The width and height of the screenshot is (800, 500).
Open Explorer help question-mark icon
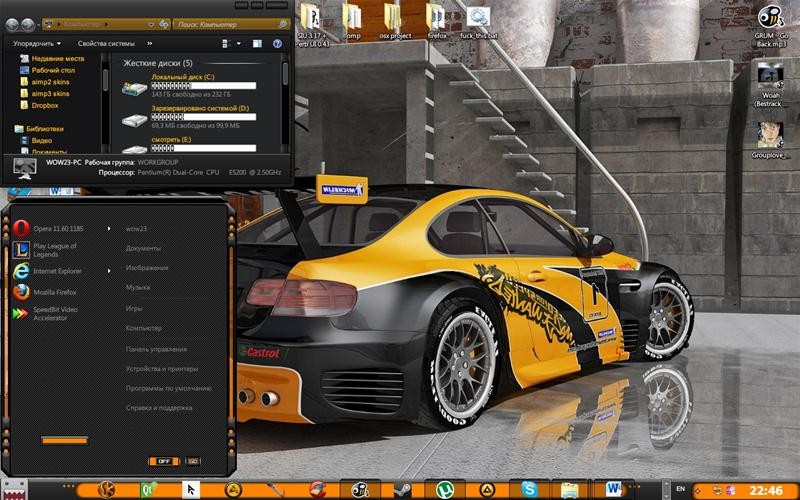tap(277, 44)
